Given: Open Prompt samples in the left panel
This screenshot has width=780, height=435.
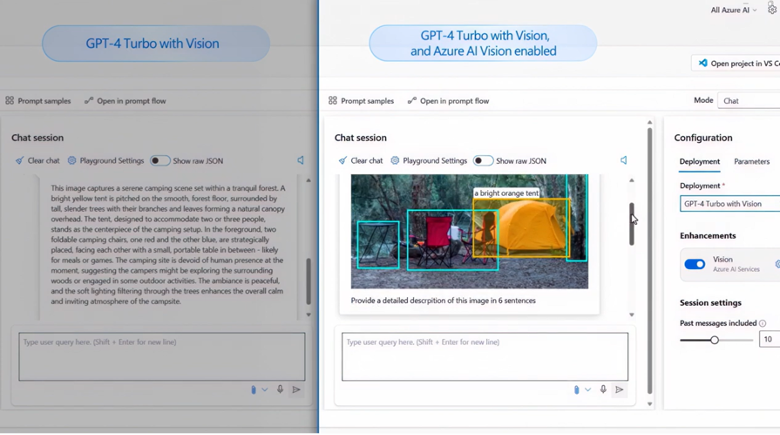Looking at the screenshot, I should tap(38, 101).
